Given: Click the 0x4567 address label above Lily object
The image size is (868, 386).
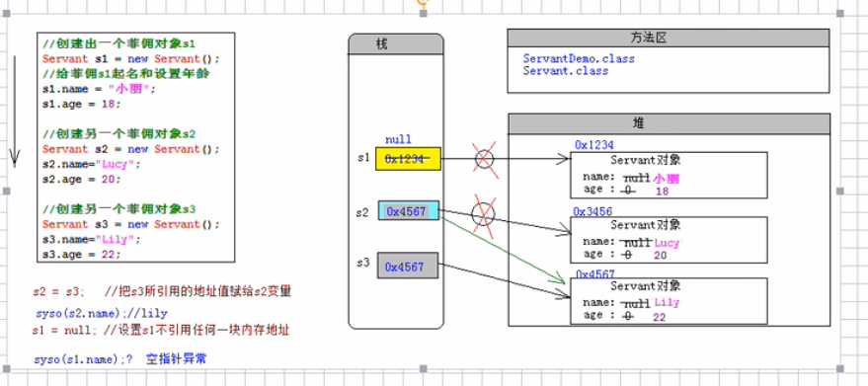Looking at the screenshot, I should pos(595,274).
